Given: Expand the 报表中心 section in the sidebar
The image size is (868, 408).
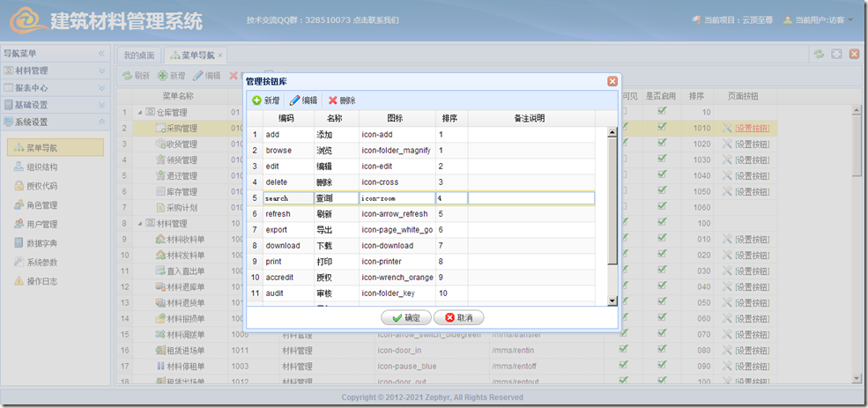Looking at the screenshot, I should tap(53, 87).
